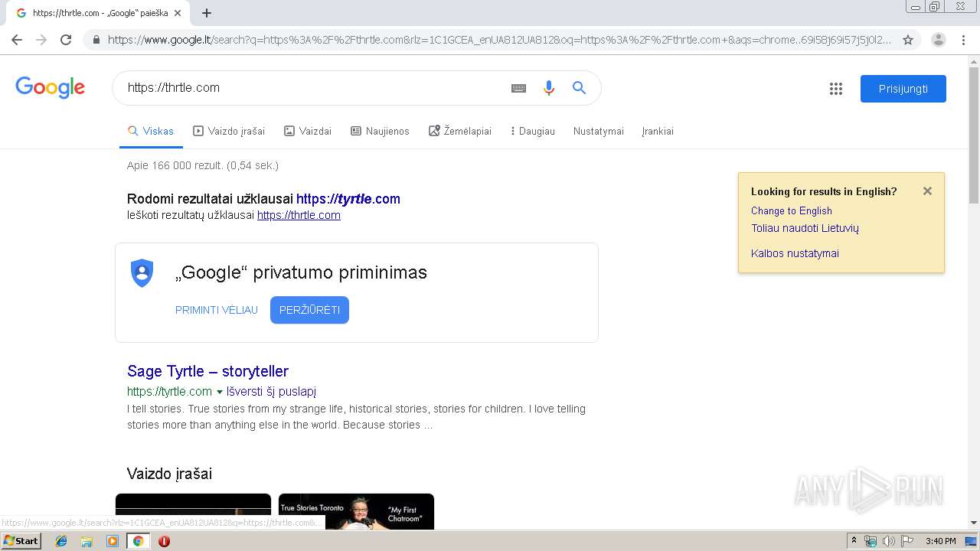This screenshot has width=980, height=551.
Task: Click the corrected https://tyrtle.com link
Action: coord(348,199)
